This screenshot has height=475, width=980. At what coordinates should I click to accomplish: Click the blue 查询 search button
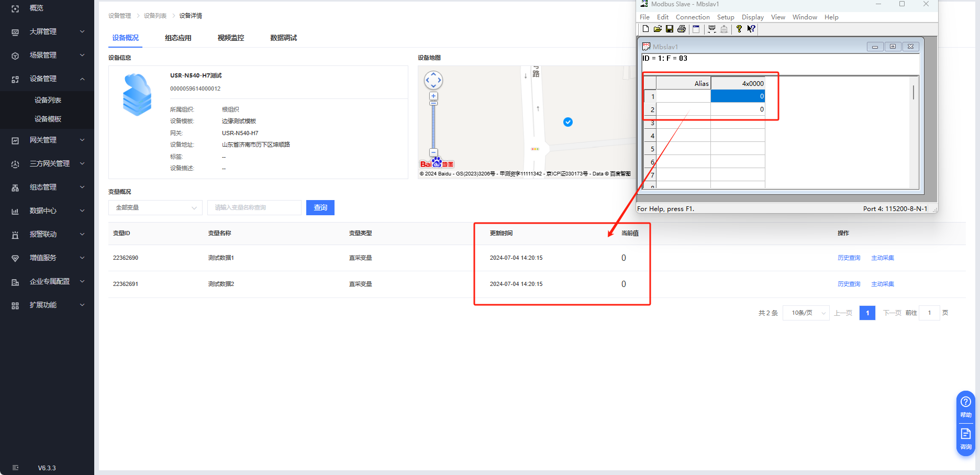click(320, 208)
